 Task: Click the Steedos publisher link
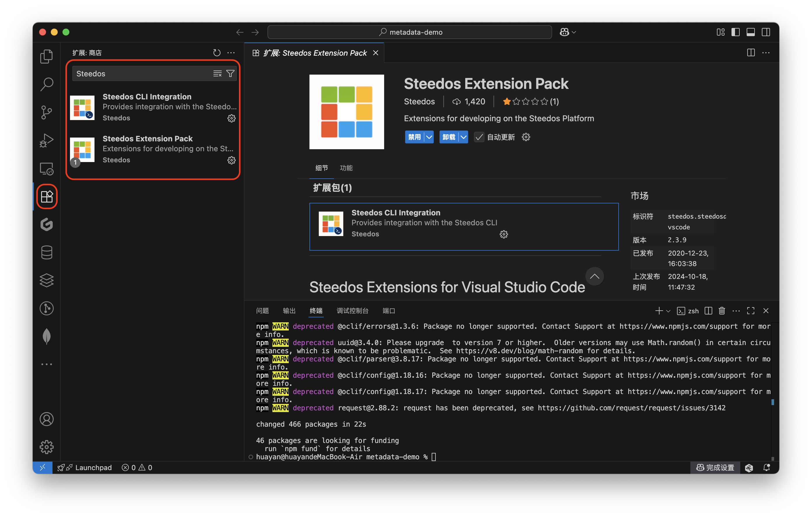point(419,101)
